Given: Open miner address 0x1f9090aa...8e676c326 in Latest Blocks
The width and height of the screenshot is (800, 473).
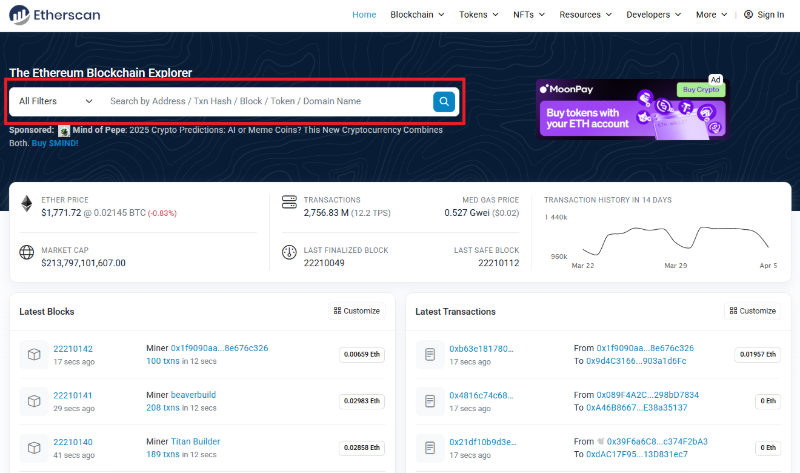Looking at the screenshot, I should [219, 348].
